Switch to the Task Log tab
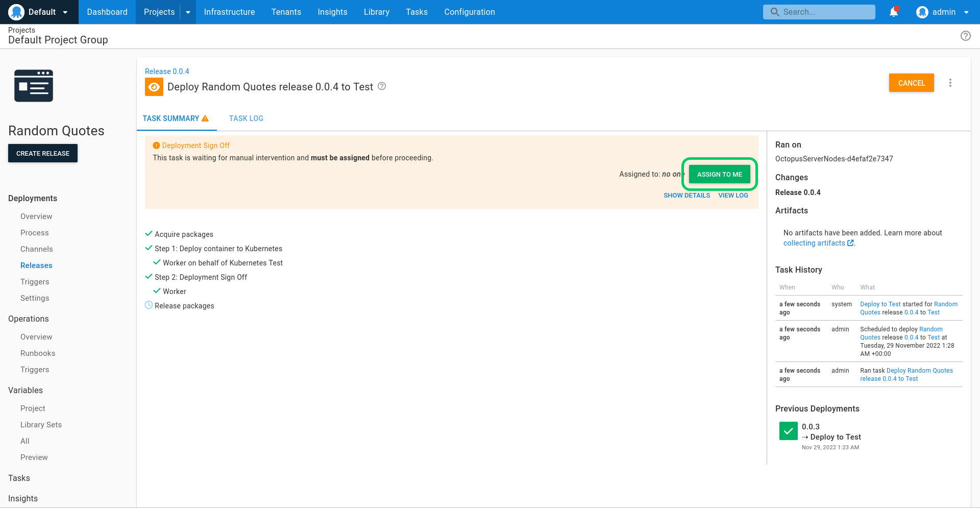Screen dimensions: 980x508 246,118
